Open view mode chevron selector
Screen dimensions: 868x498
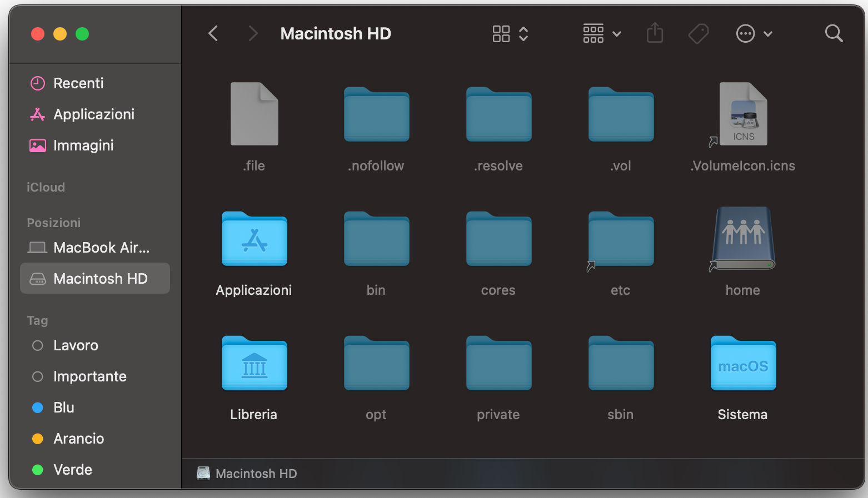523,34
